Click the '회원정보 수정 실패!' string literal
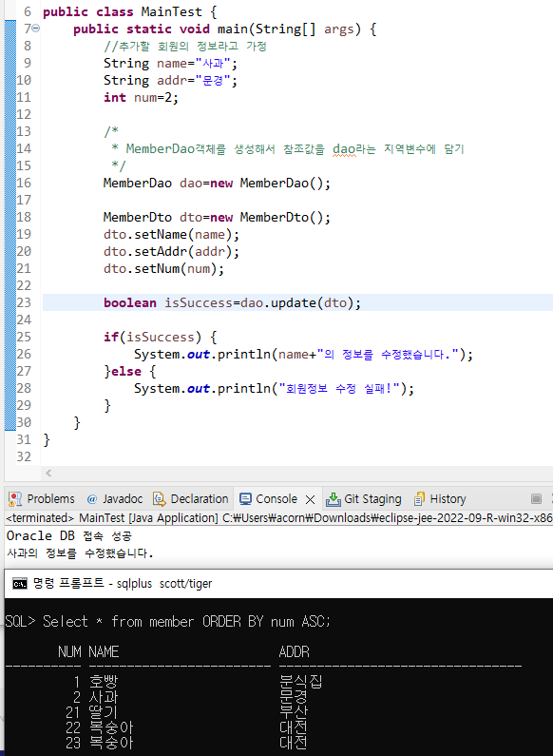 click(339, 389)
